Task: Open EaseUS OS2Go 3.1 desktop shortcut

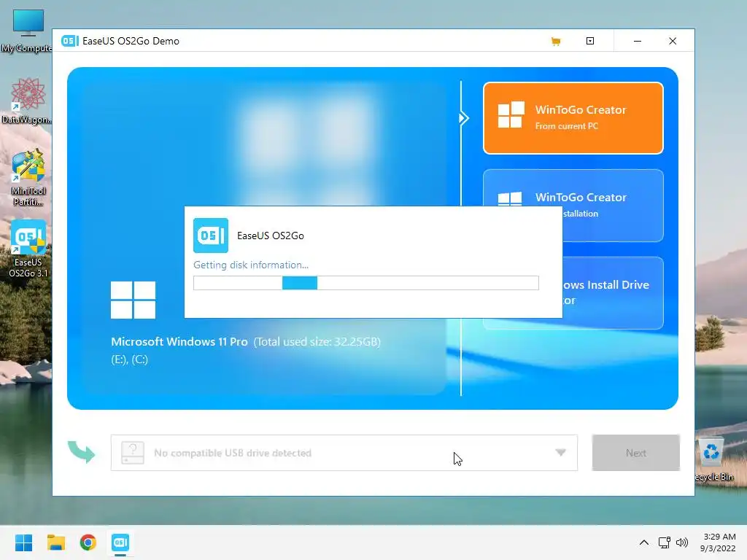Action: point(28,249)
